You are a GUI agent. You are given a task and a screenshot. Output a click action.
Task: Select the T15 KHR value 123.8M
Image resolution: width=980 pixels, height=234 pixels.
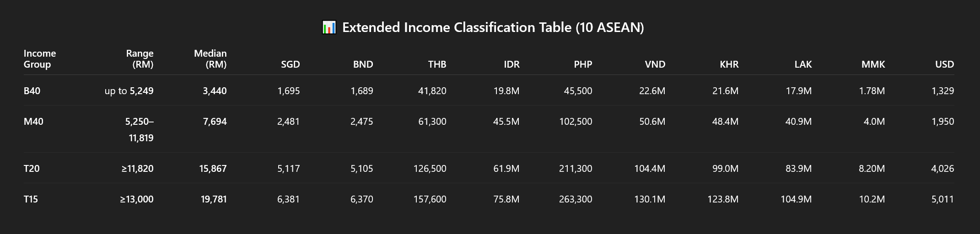[722, 199]
